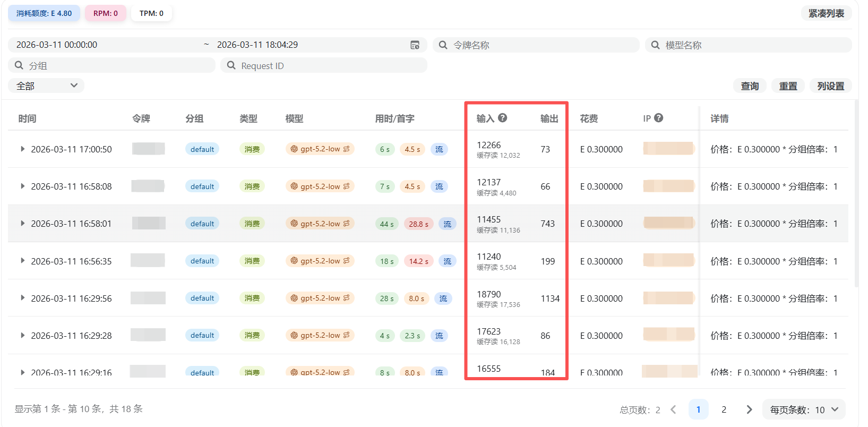Click the default group tag at 16:56:35
This screenshot has height=427, width=868.
click(202, 261)
